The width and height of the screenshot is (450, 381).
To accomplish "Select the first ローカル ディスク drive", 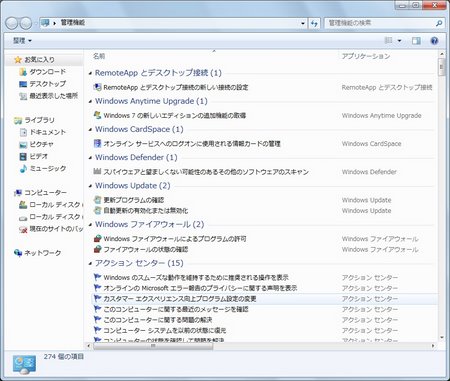I will [x=51, y=205].
